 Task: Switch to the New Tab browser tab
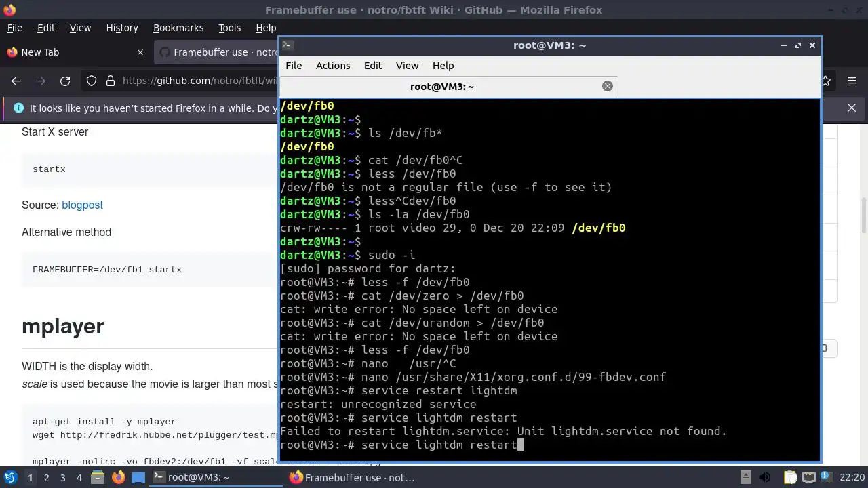point(75,52)
